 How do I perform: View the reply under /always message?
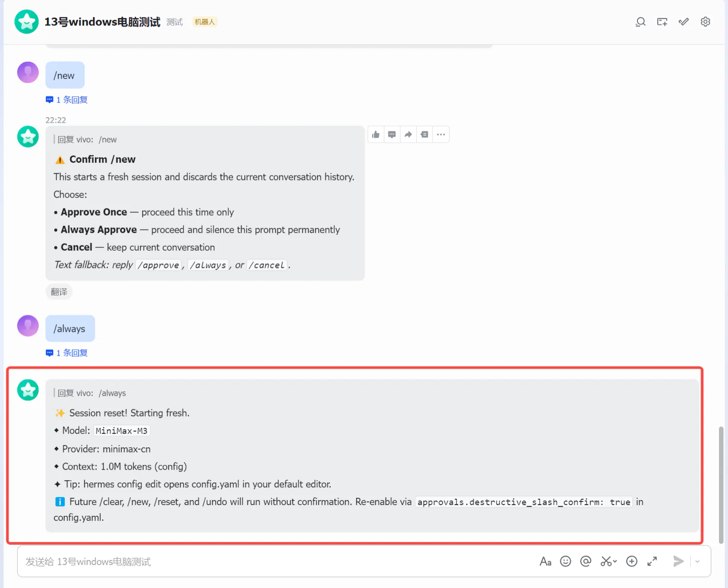point(67,353)
